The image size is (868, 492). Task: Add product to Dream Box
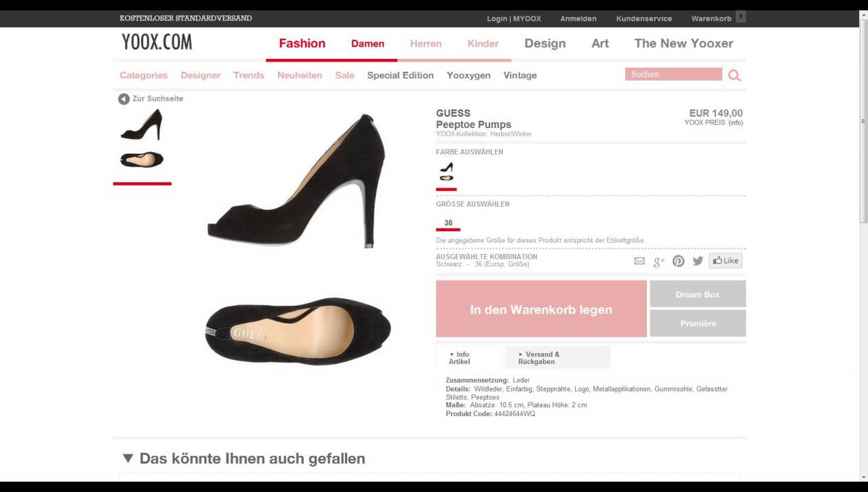(698, 294)
